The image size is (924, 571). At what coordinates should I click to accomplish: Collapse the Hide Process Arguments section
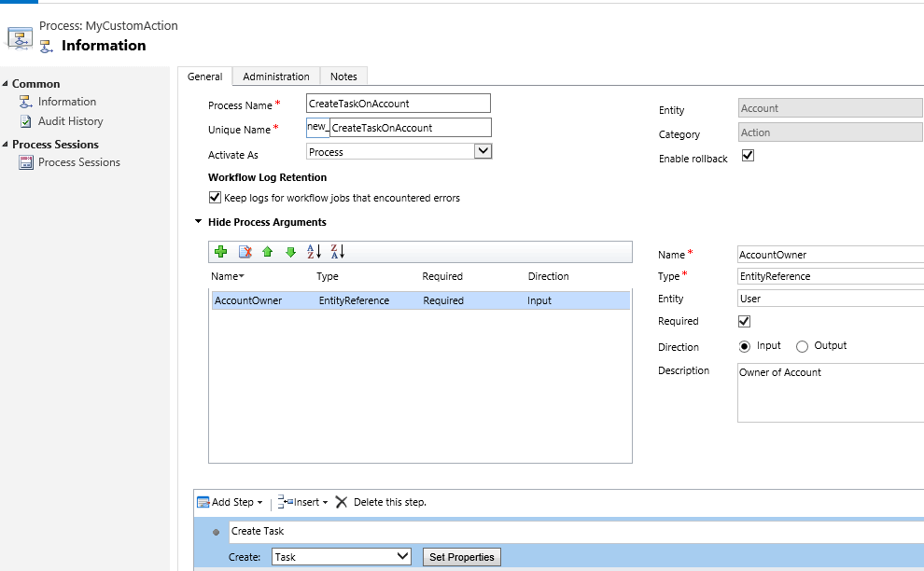(199, 221)
